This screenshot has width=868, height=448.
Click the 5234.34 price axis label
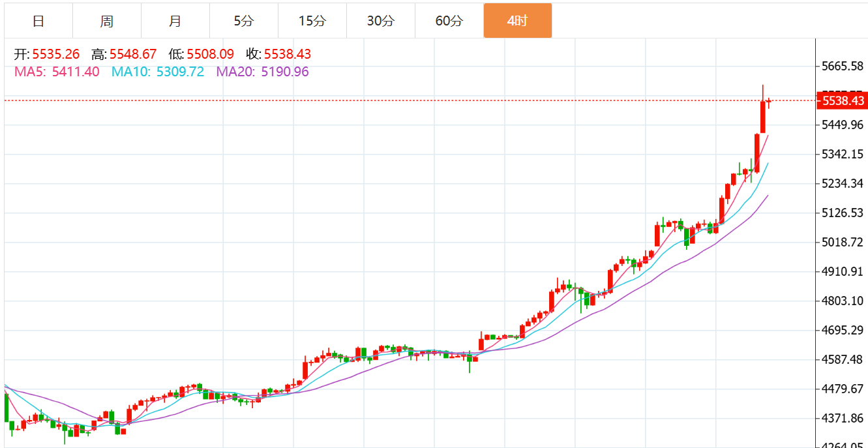click(x=844, y=183)
